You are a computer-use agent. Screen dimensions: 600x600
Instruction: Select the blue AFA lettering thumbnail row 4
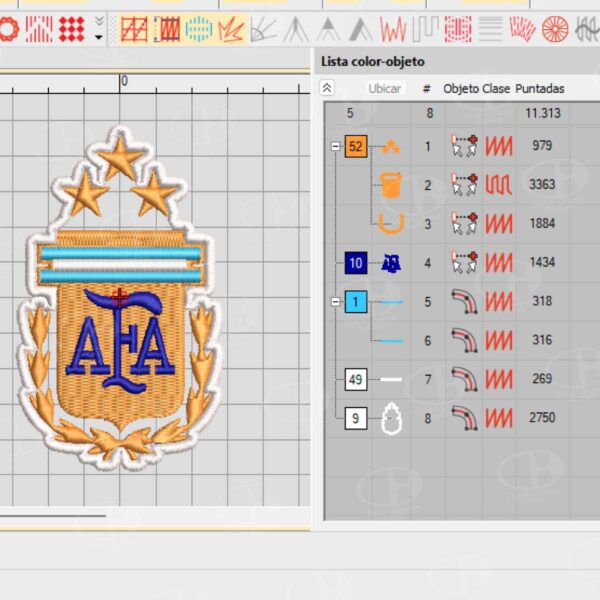[x=391, y=263]
